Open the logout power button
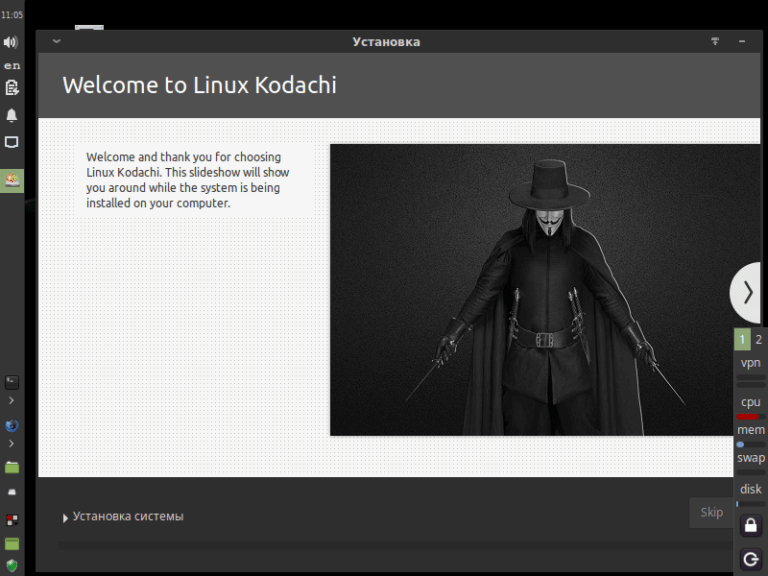The height and width of the screenshot is (576, 768). pyautogui.click(x=751, y=559)
